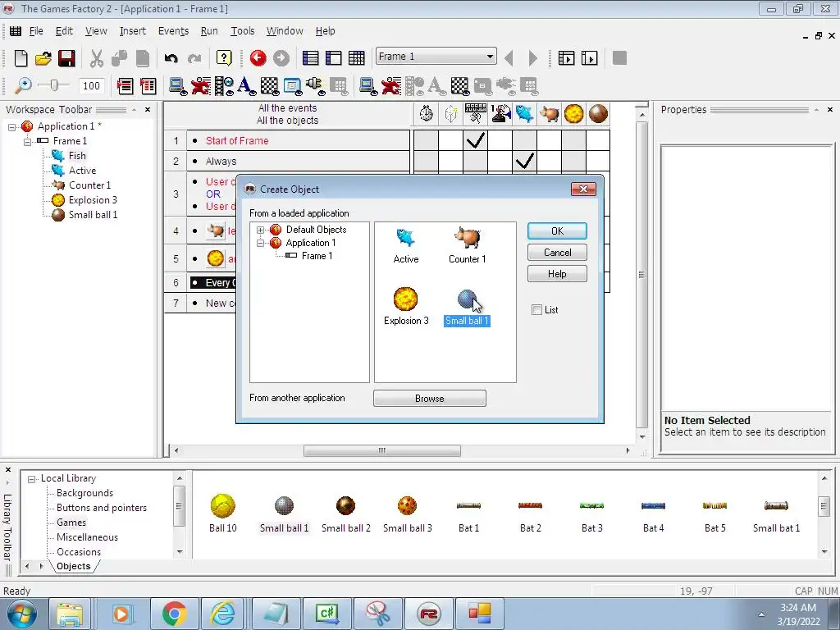Open Internet Explorer from the taskbar
Viewport: 840px width, 630px height.
(x=223, y=614)
